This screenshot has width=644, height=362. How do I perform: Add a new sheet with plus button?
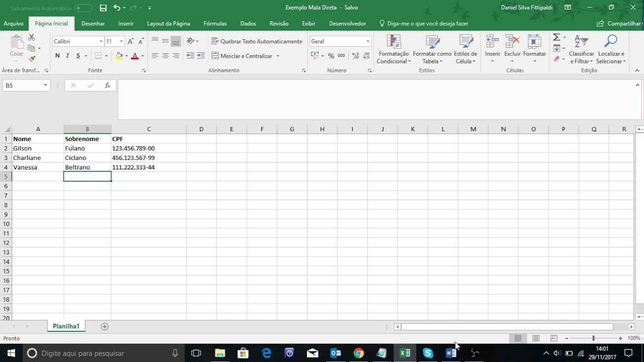(105, 326)
